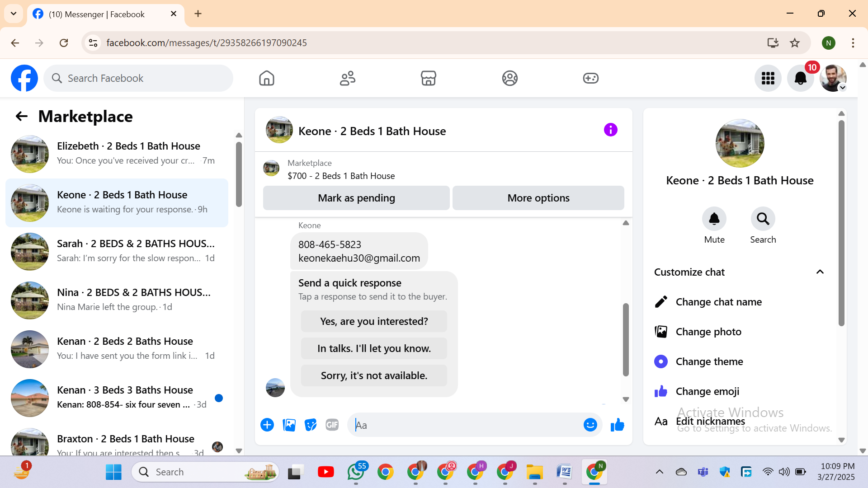Click Edit nicknames option
The width and height of the screenshot is (868, 488).
coord(740,421)
